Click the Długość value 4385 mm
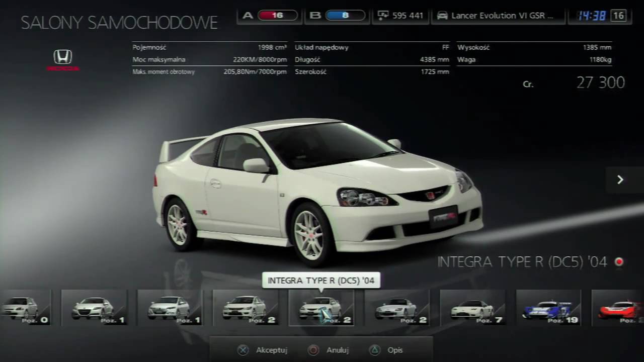This screenshot has height=362, width=644. click(434, 59)
